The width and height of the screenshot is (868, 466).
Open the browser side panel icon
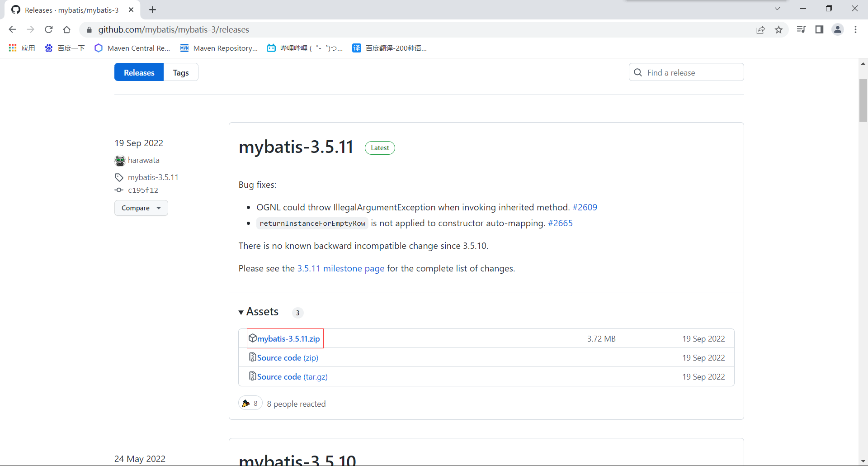tap(819, 29)
